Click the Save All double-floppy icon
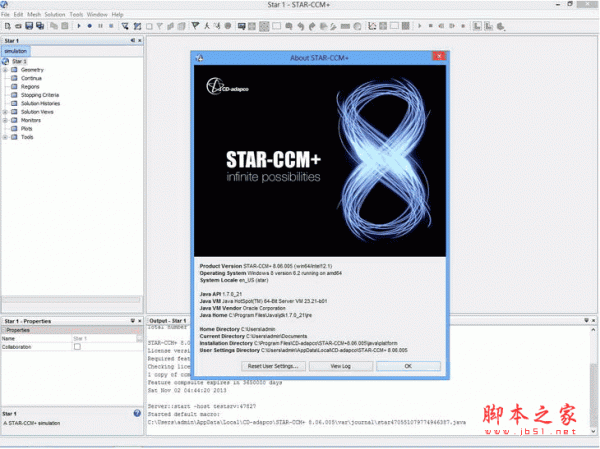 pyautogui.click(x=40, y=26)
